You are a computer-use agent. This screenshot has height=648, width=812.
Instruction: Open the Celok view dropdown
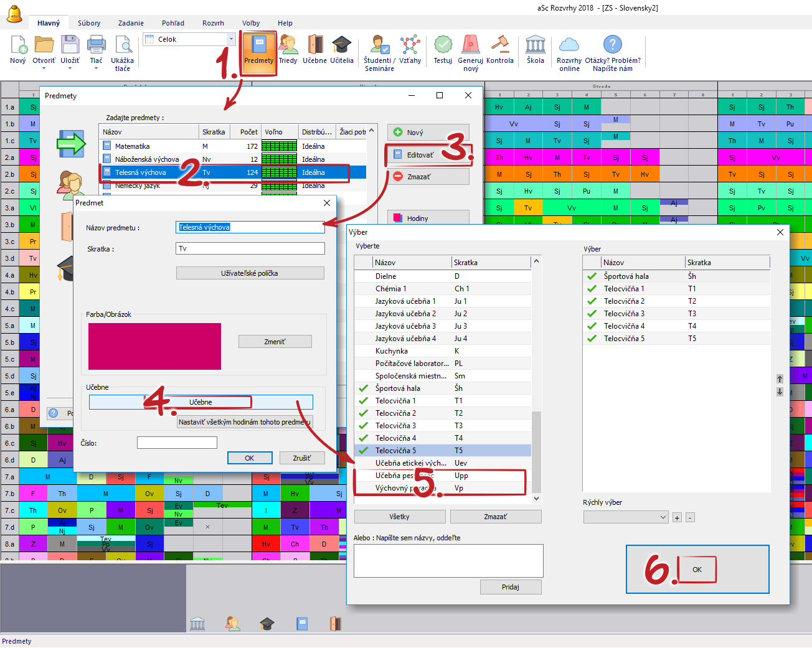(x=231, y=39)
